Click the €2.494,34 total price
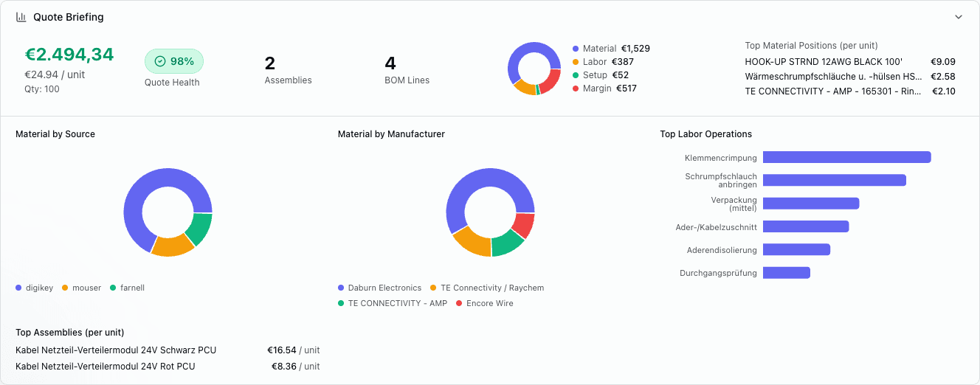Image resolution: width=980 pixels, height=385 pixels. [69, 55]
